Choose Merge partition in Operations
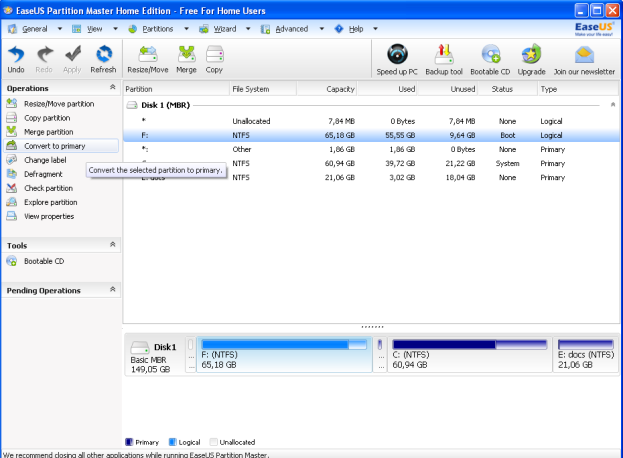623x458 pixels. click(48, 132)
